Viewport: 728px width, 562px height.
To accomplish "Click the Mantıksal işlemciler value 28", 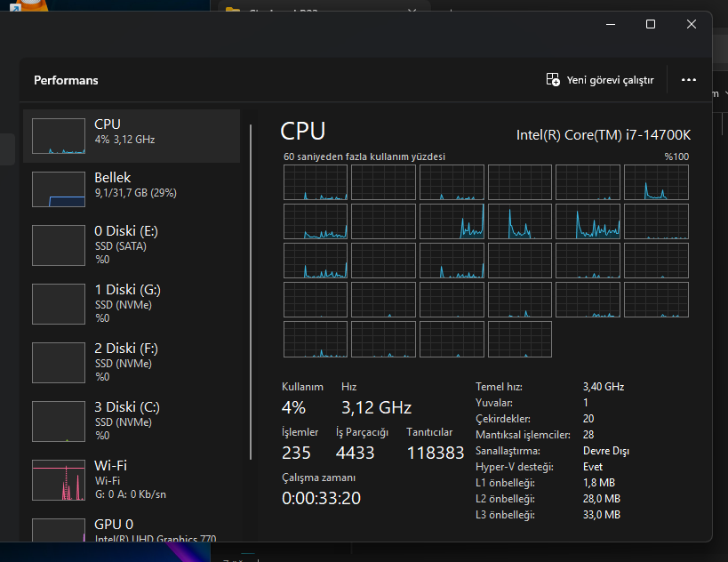I will tap(588, 434).
